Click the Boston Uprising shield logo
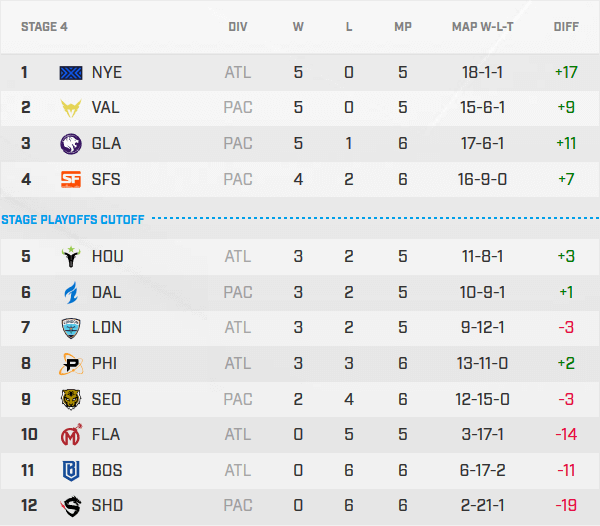600x526 pixels. pos(72,470)
